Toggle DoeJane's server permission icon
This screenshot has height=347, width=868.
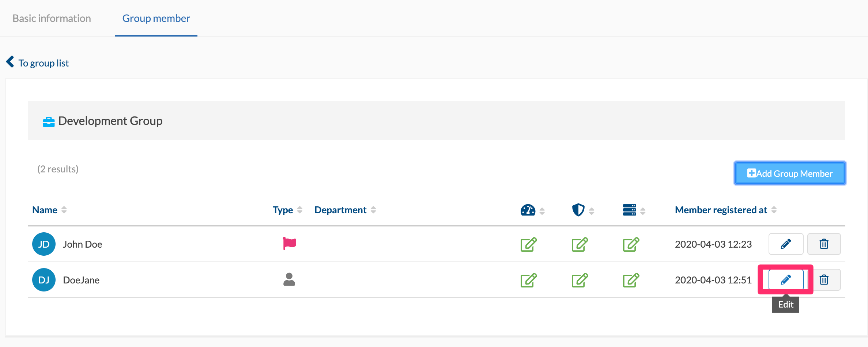(x=631, y=280)
